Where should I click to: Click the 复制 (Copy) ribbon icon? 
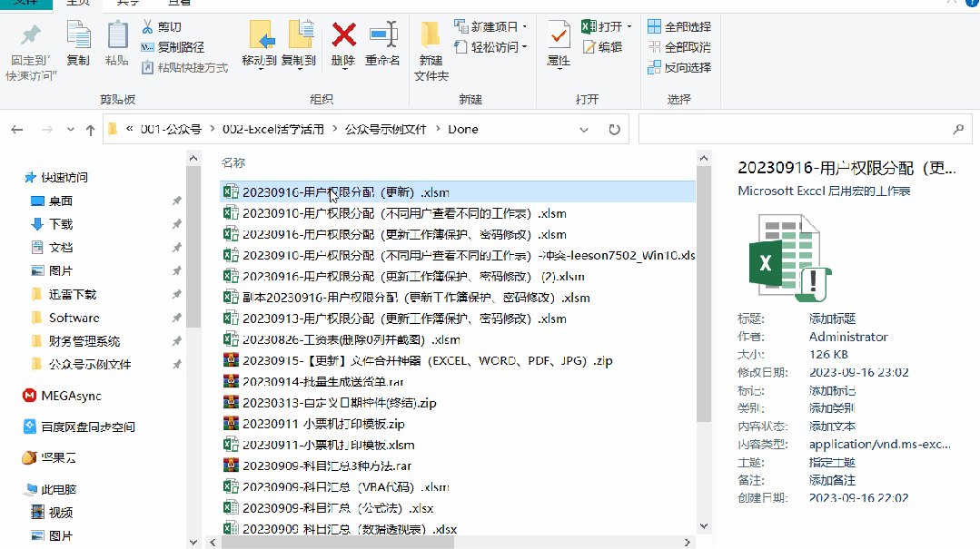[x=79, y=45]
